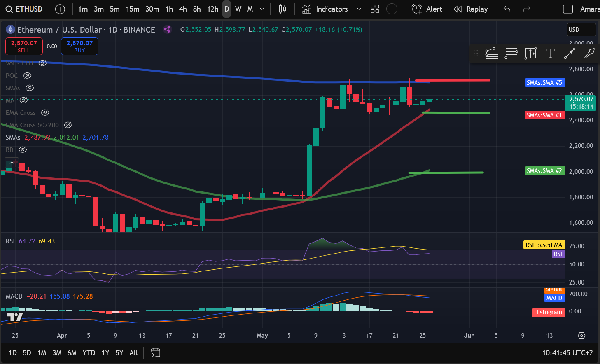The width and height of the screenshot is (600, 364).
Task: Collapse the indicator legend with the chevron
Action: (x=12, y=163)
